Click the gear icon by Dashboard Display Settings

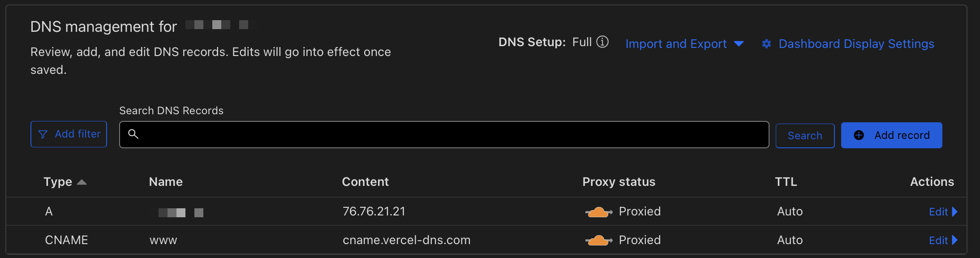(x=766, y=43)
